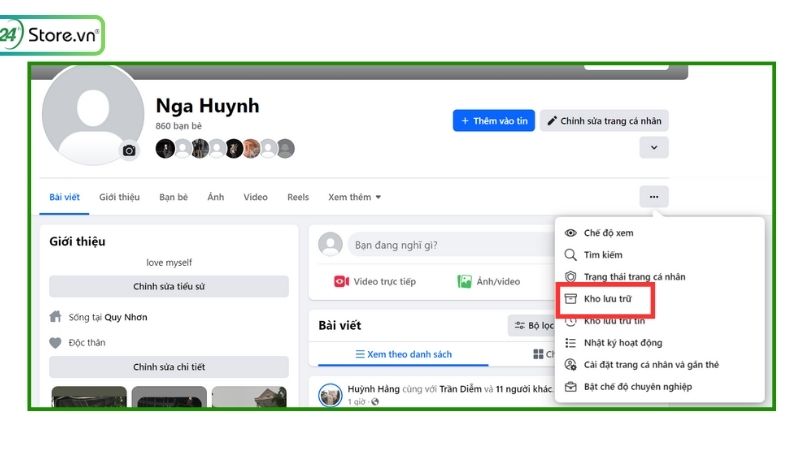800x457 pixels.
Task: Select Xem theo danh sách view tab
Action: (x=403, y=354)
